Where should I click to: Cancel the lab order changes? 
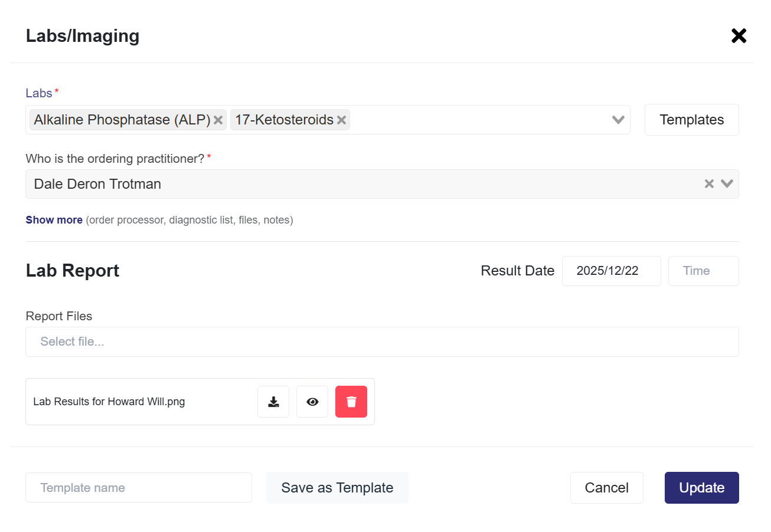[x=606, y=488]
